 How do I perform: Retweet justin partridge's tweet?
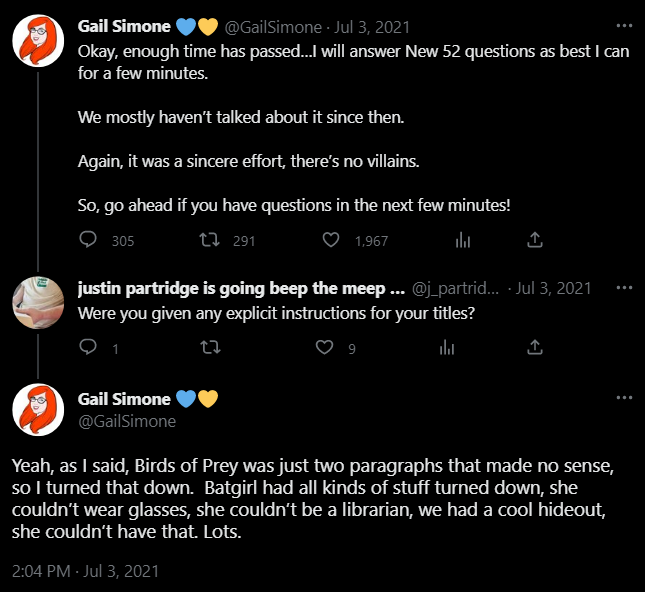coord(210,347)
